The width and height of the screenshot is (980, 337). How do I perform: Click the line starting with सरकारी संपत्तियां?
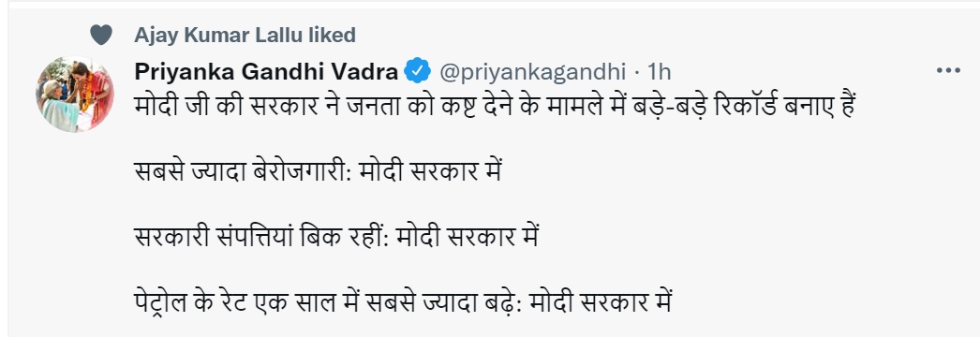pos(336,237)
